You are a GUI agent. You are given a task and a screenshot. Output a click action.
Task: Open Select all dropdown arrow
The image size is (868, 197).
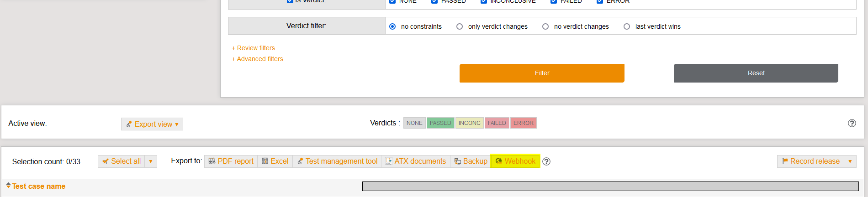[151, 161]
